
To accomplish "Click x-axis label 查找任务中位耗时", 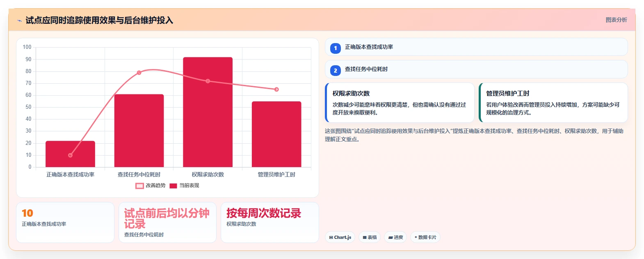I will point(139,174).
